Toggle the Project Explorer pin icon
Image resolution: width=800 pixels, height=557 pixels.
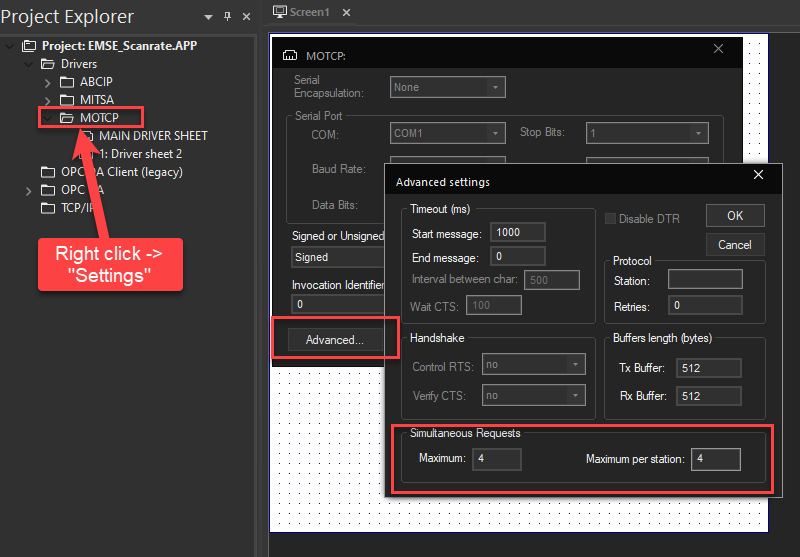[228, 17]
